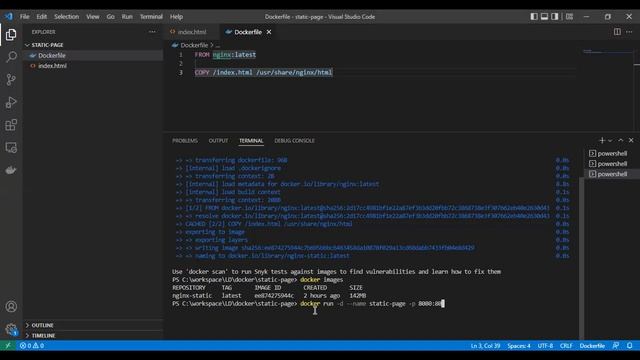Show errors and warnings count in status bar

point(32,346)
